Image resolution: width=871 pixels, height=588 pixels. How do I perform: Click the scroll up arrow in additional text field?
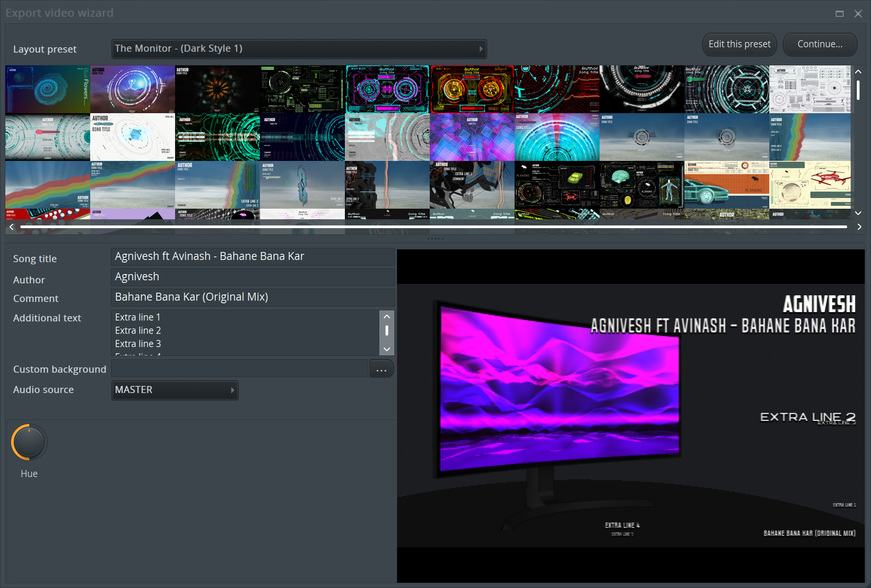(387, 317)
